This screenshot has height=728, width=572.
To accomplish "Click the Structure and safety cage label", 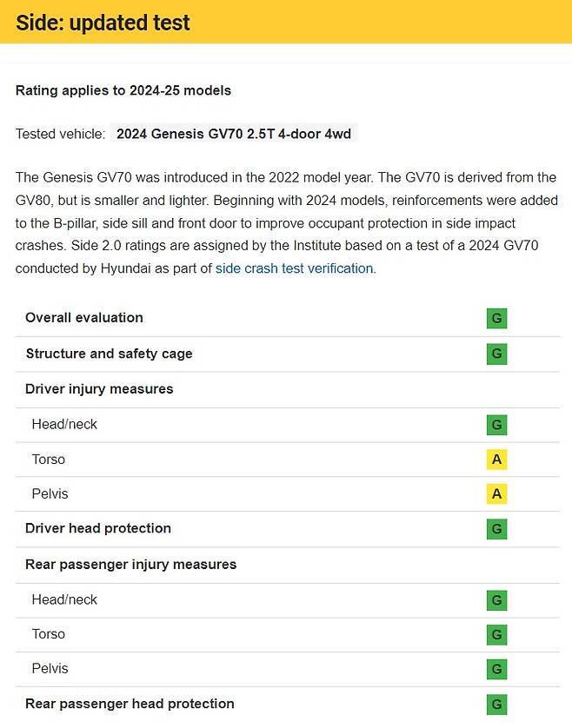I will (x=109, y=354).
